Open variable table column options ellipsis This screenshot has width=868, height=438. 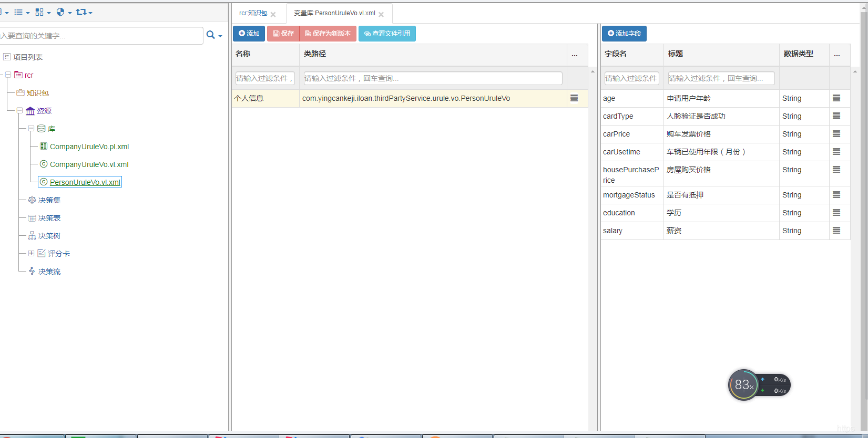click(x=575, y=54)
